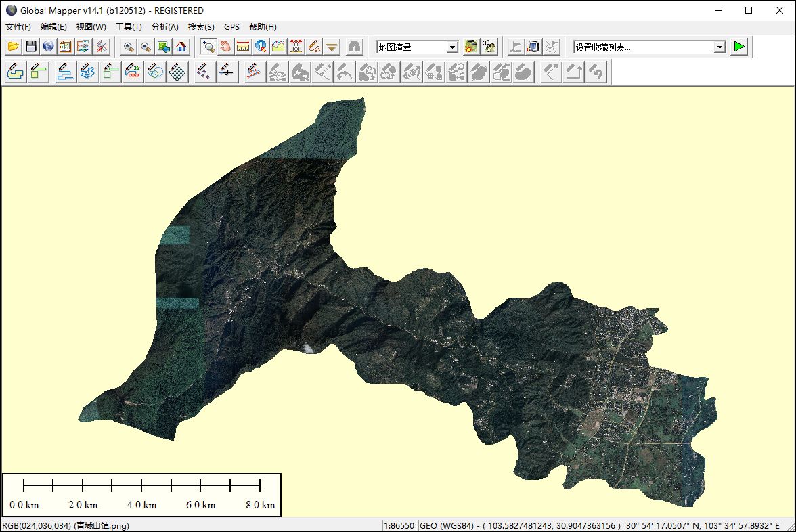The image size is (796, 532).
Task: Click the Open Data File folder icon
Action: (14, 47)
